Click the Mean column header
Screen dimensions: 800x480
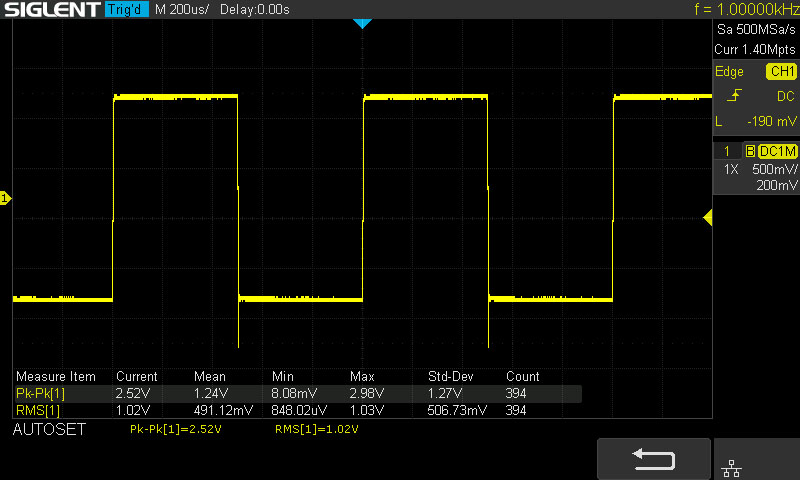point(210,376)
